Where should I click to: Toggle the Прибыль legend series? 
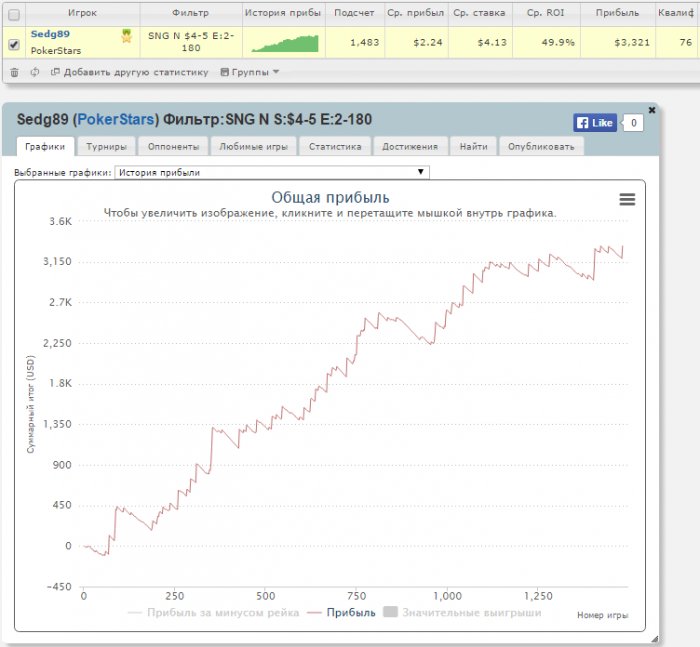pyautogui.click(x=342, y=613)
